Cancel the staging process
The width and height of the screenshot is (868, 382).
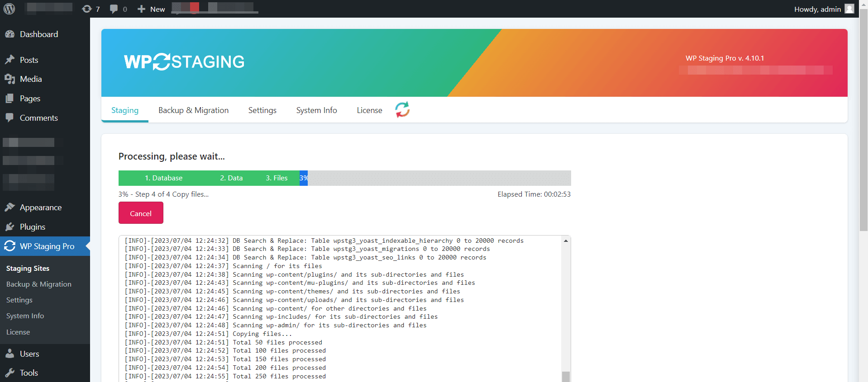pos(141,213)
